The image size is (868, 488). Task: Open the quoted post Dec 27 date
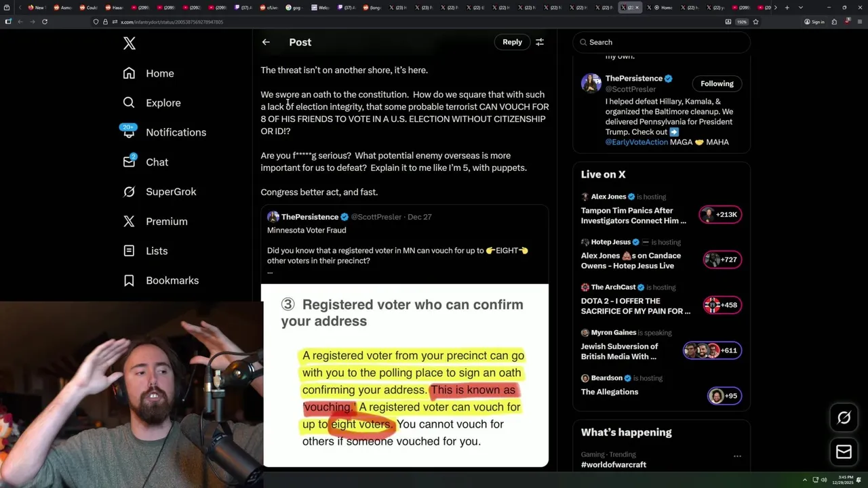(x=419, y=217)
